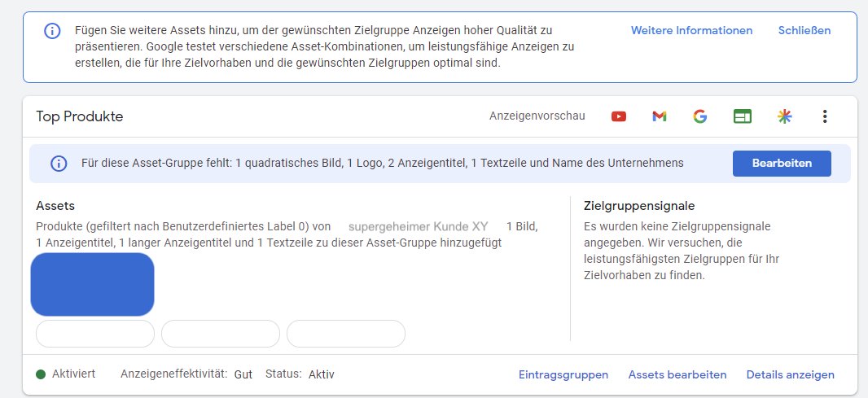
Task: Open the Display ad preview icon
Action: click(x=743, y=116)
